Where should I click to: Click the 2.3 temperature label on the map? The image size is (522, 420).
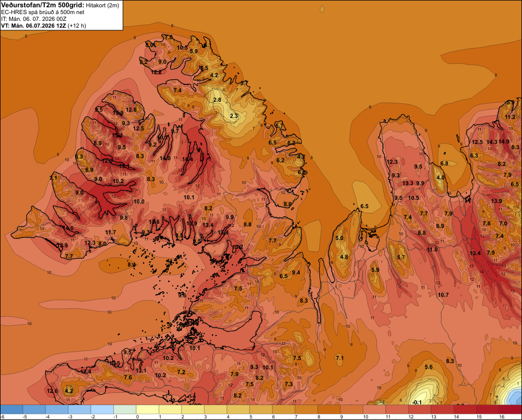click(x=234, y=116)
